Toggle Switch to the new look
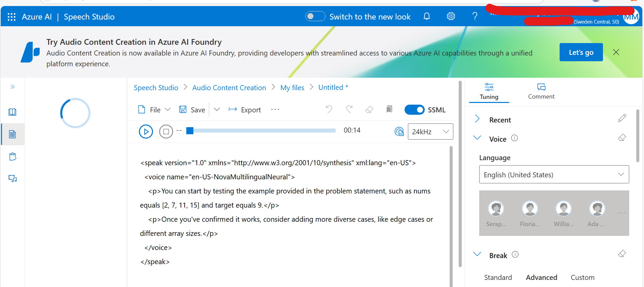644x287 pixels. point(315,16)
